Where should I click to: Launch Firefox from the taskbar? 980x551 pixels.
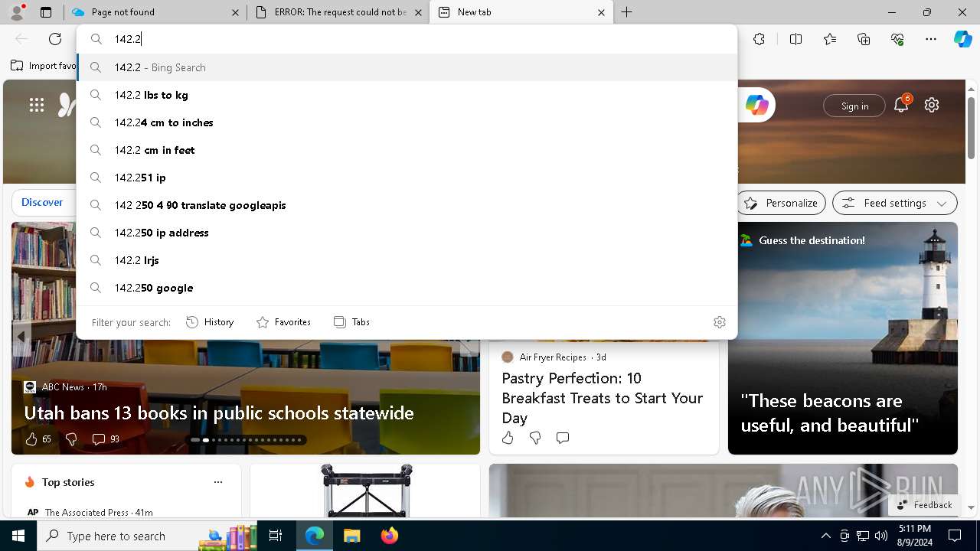(x=389, y=536)
